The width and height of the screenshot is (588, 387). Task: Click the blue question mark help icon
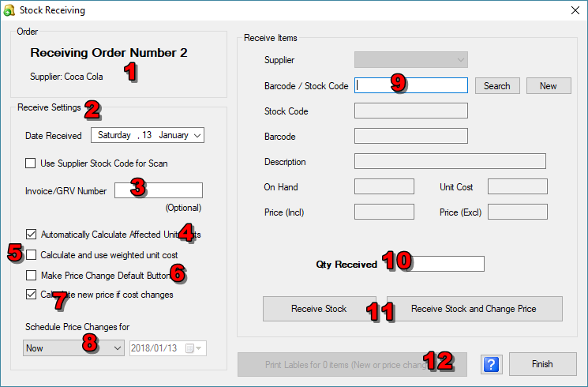[490, 364]
